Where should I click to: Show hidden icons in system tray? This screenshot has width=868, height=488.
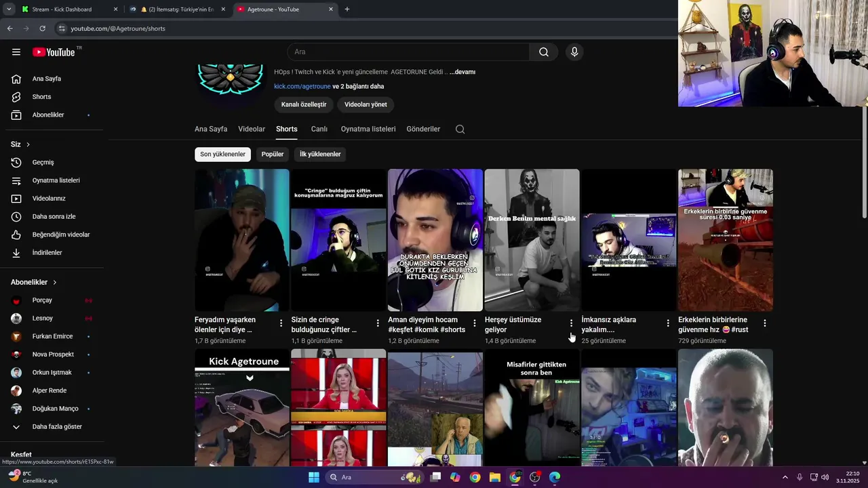[x=785, y=477]
